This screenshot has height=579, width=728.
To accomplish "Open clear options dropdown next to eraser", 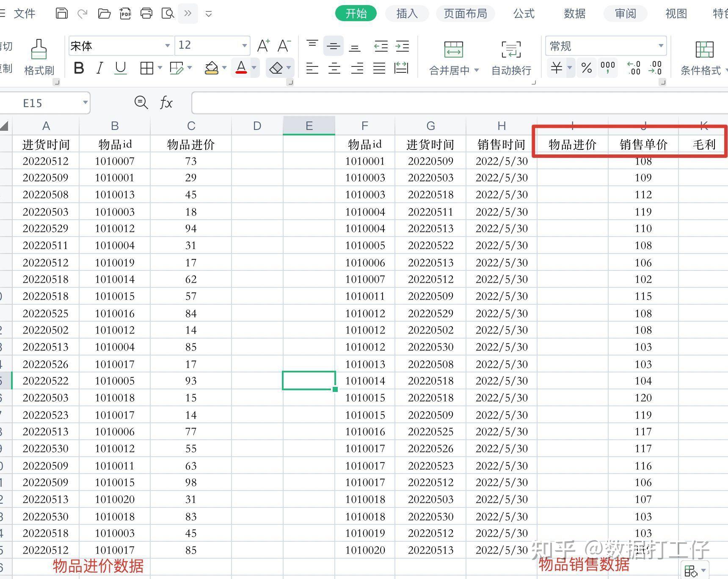I will 289,68.
